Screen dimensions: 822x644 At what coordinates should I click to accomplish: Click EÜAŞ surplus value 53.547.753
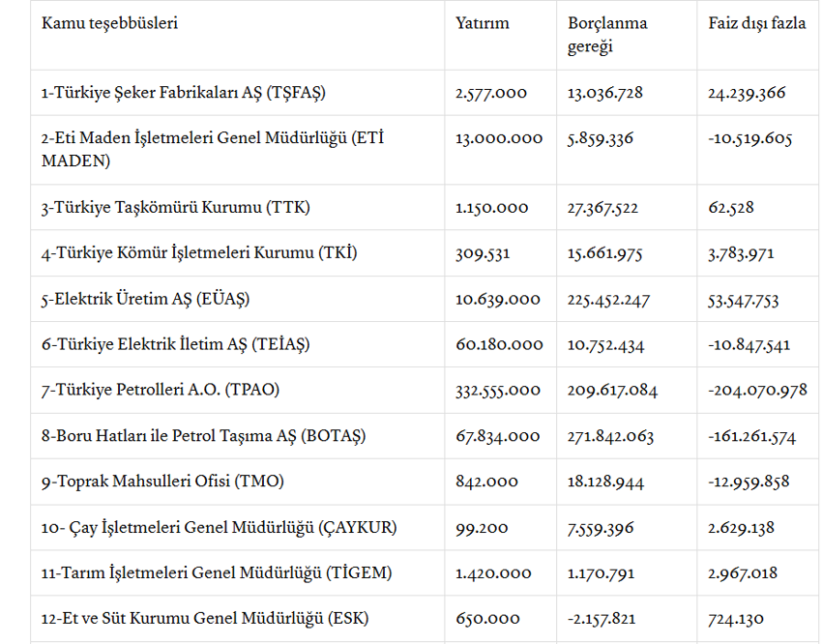744,300
